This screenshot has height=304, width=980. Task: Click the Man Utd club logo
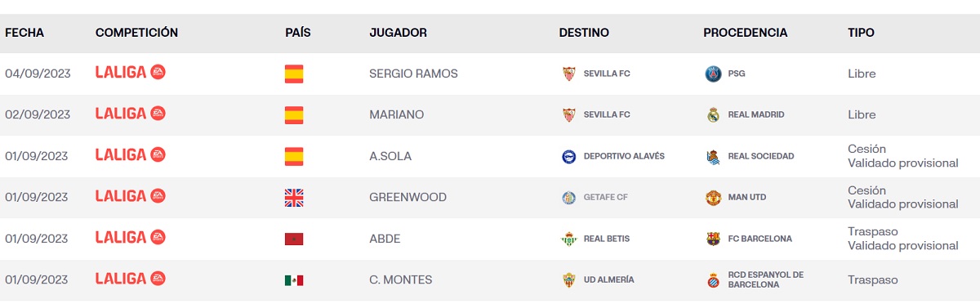tap(713, 198)
